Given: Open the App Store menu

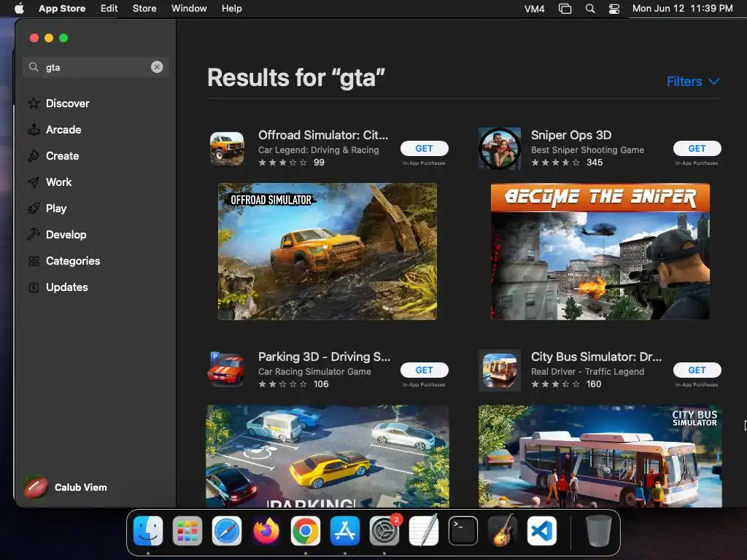Looking at the screenshot, I should 62,9.
